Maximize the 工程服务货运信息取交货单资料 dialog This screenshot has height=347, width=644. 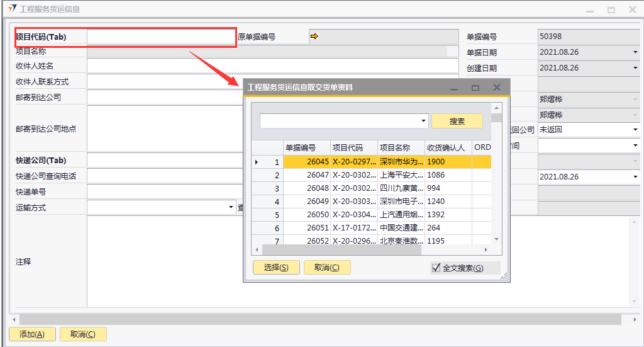pyautogui.click(x=475, y=88)
